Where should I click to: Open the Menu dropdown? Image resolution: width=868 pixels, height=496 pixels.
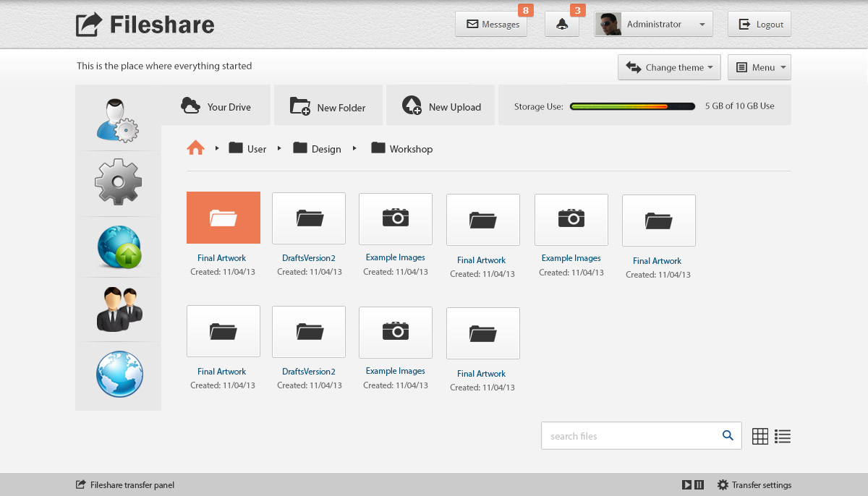click(759, 67)
